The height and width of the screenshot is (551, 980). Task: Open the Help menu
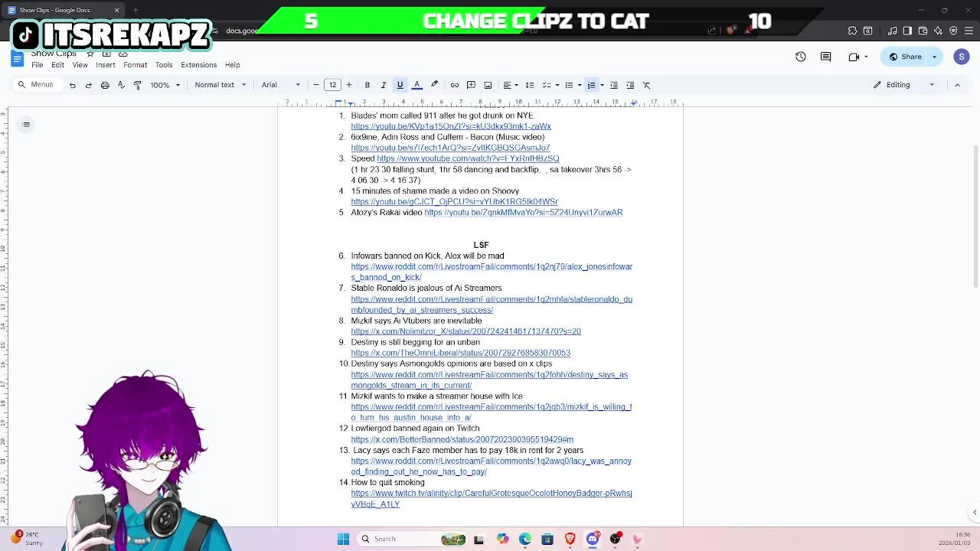(232, 65)
